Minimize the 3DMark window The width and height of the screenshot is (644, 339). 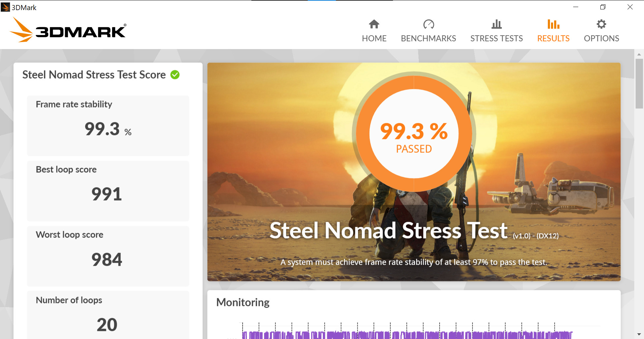click(x=576, y=7)
